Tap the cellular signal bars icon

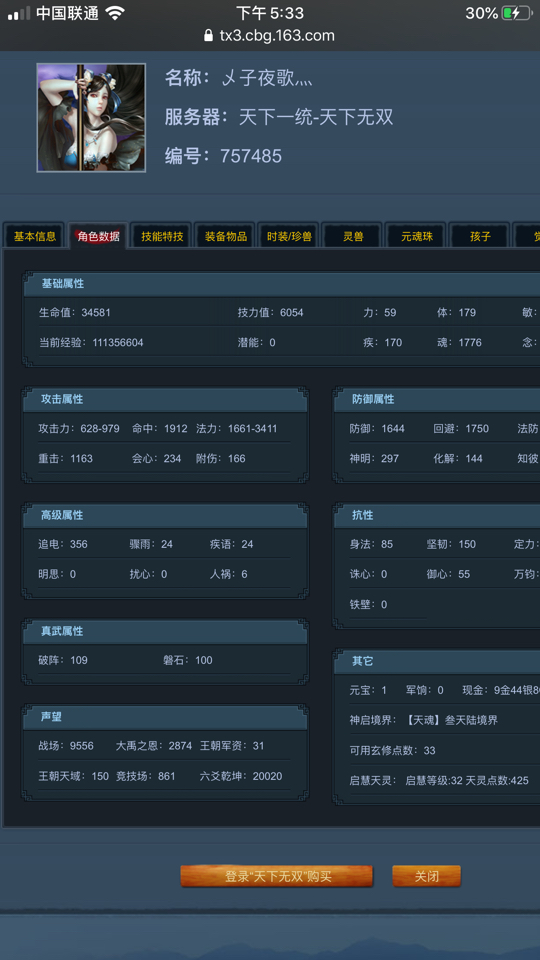(18, 13)
